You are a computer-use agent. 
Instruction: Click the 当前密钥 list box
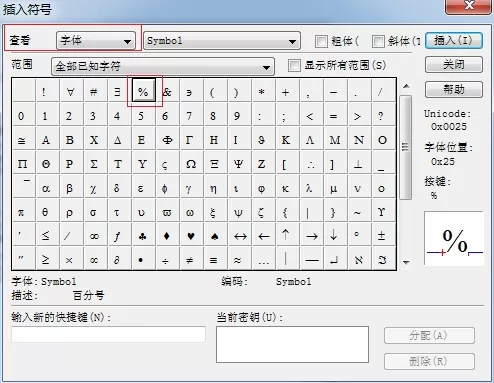pos(292,344)
